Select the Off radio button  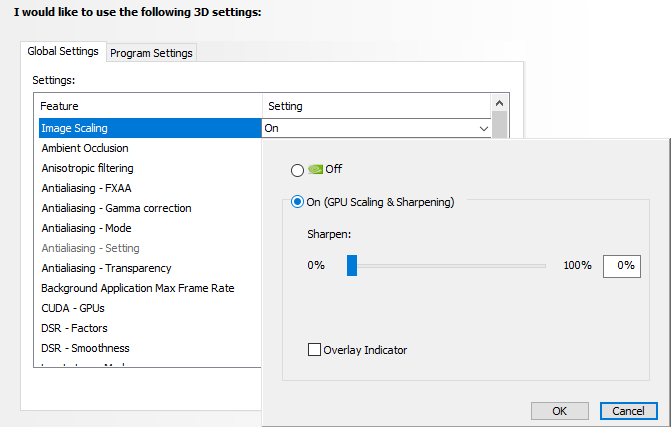click(297, 170)
